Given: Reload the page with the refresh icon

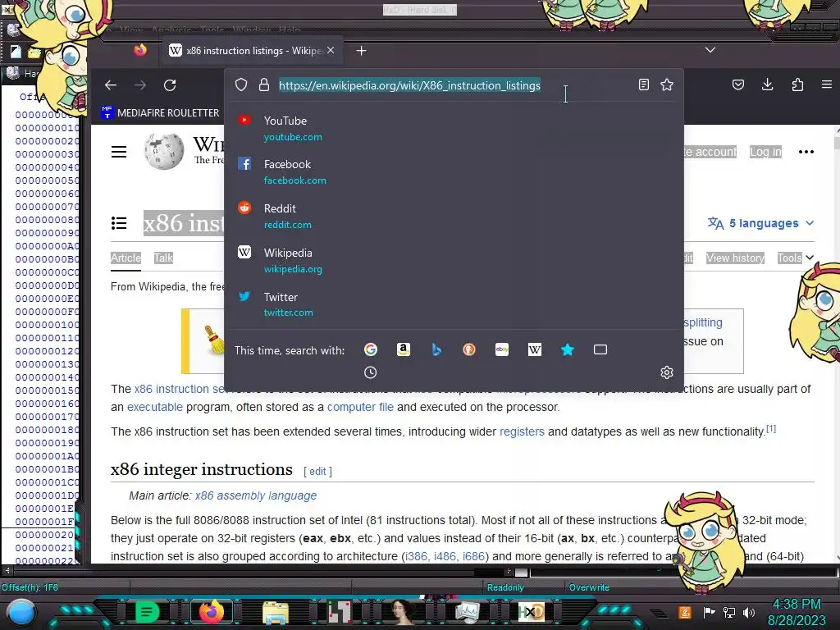Looking at the screenshot, I should click(x=170, y=85).
